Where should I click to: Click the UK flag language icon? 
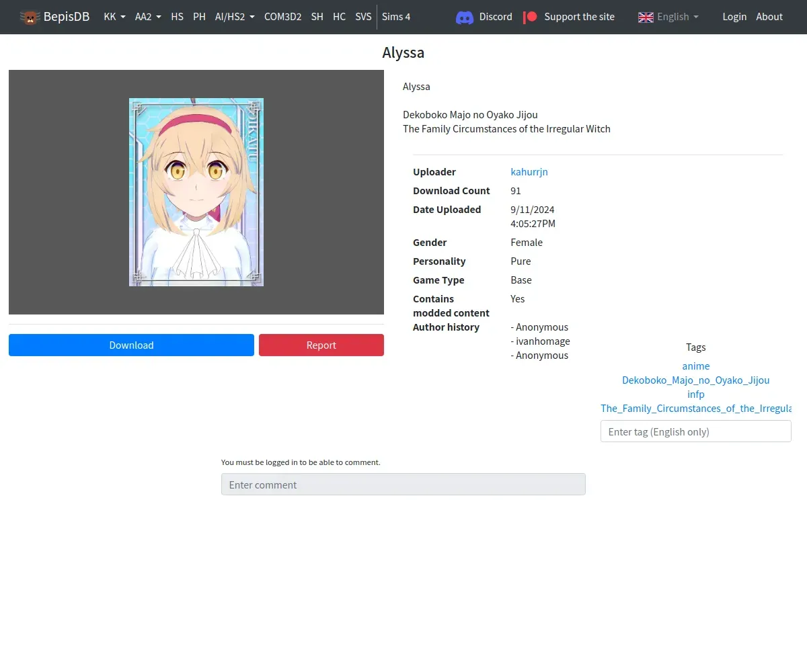coord(646,17)
